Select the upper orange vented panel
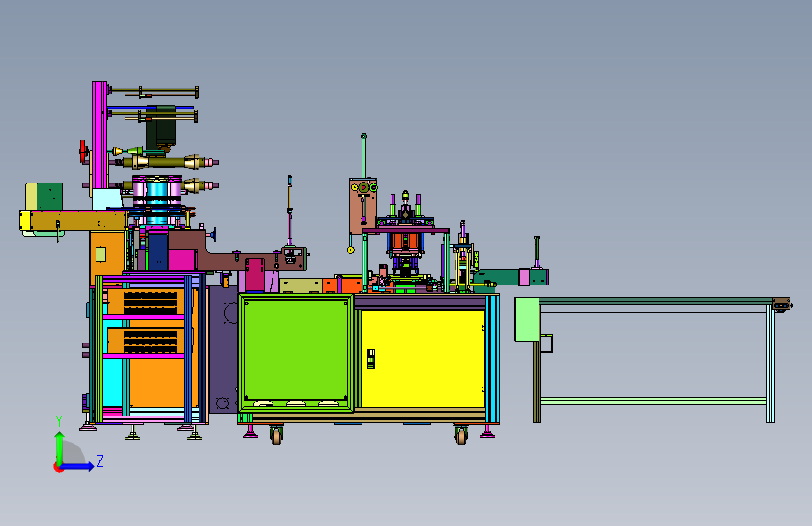 145,301
